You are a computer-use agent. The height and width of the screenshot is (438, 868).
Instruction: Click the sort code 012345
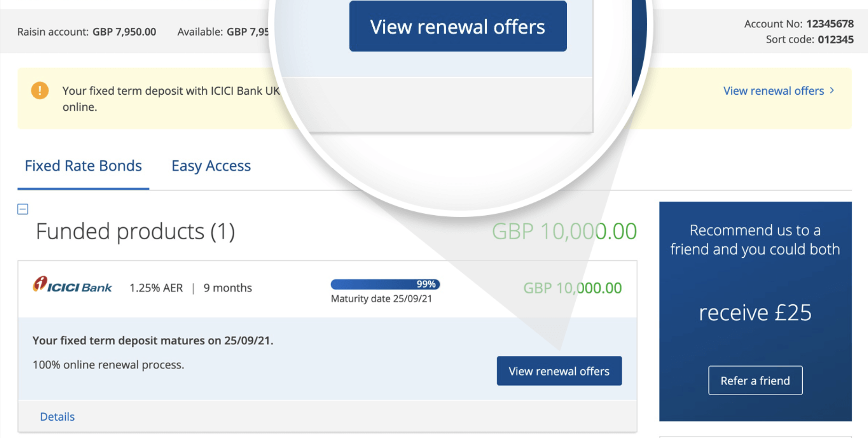(x=835, y=39)
